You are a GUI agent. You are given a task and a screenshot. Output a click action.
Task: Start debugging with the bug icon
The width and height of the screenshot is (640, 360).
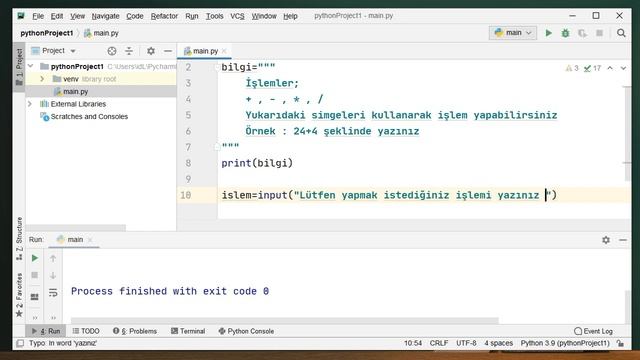(565, 33)
